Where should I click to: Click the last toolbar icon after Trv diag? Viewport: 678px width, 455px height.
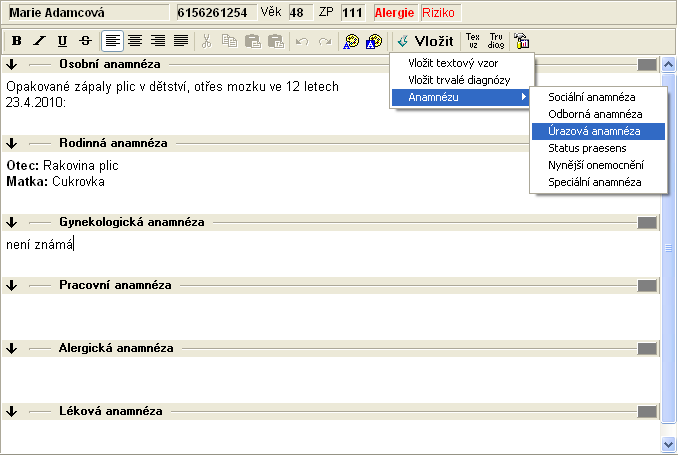click(x=521, y=41)
